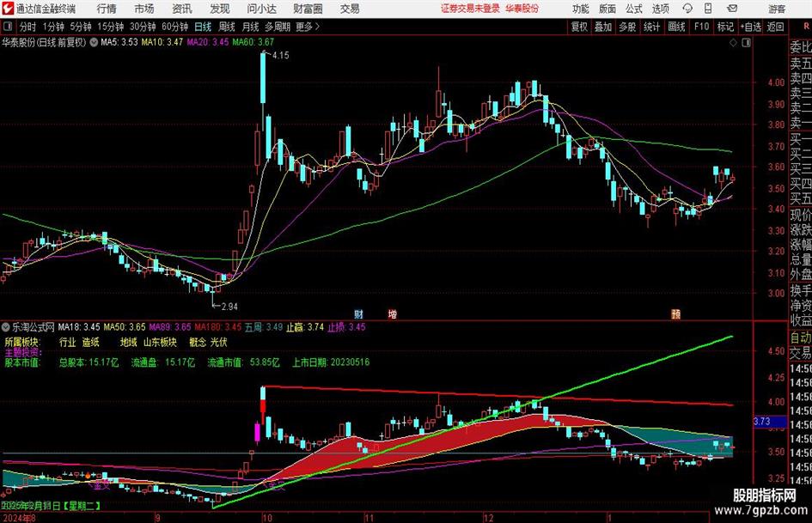Screen dimensions: 812x523
Task: Click the diamond icon above the main chart
Action: [733, 43]
